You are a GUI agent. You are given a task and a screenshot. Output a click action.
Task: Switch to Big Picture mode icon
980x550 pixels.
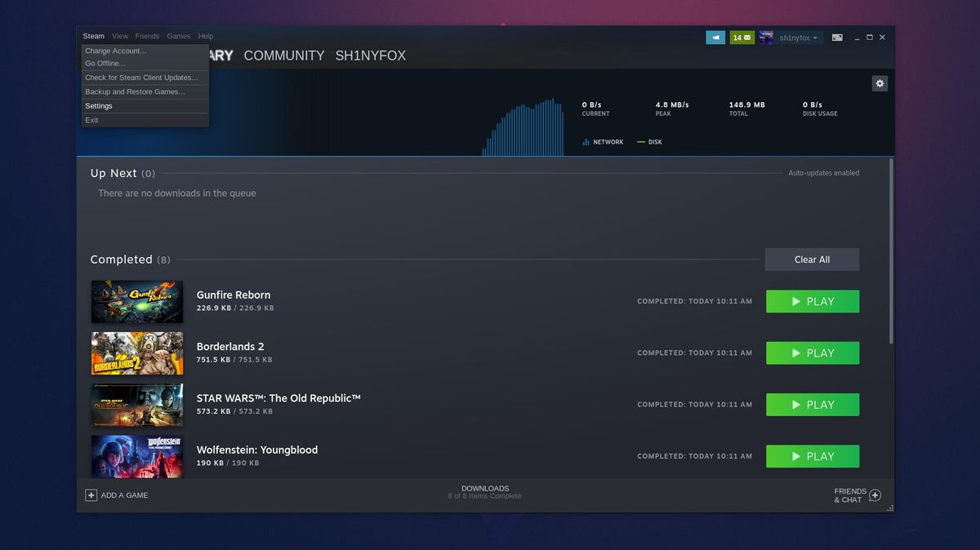pyautogui.click(x=837, y=38)
